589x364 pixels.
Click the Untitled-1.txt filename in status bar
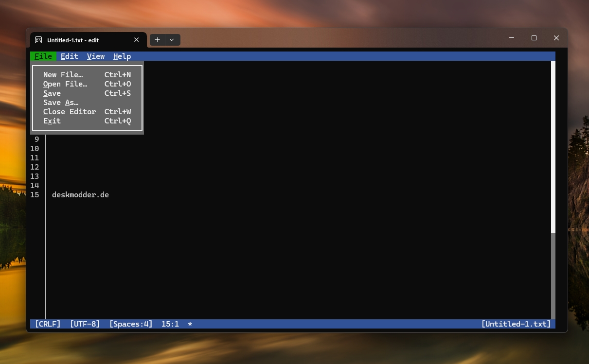(x=516, y=324)
